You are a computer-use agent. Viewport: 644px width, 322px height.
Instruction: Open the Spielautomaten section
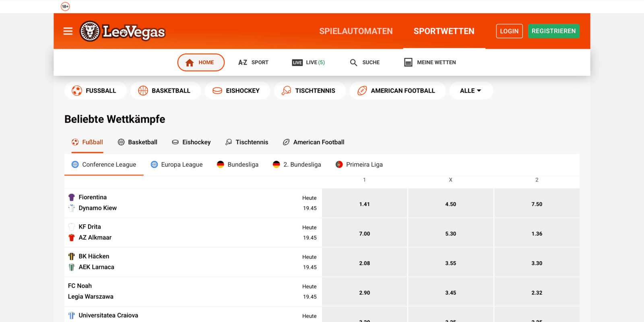356,31
